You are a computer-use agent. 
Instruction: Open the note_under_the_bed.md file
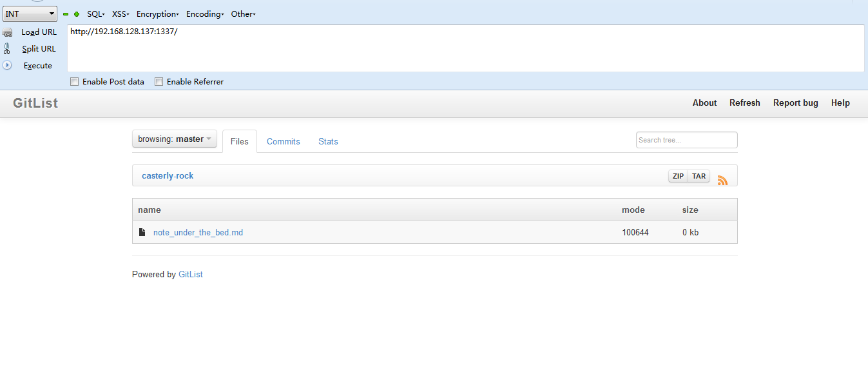click(x=198, y=232)
